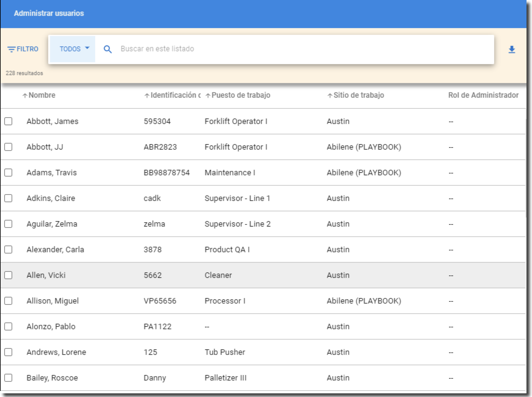Sort by Nombre using its arrow icon
Viewport: 532px width, 397px height.
(x=25, y=96)
